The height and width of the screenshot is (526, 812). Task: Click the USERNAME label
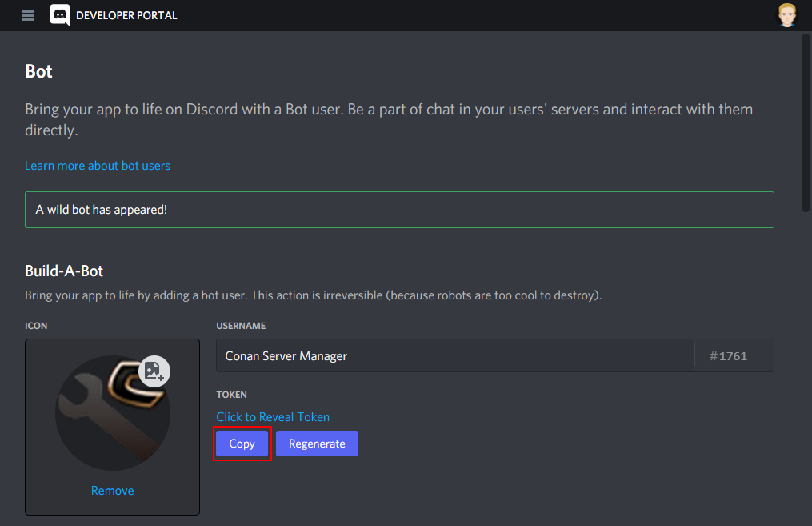pos(241,325)
